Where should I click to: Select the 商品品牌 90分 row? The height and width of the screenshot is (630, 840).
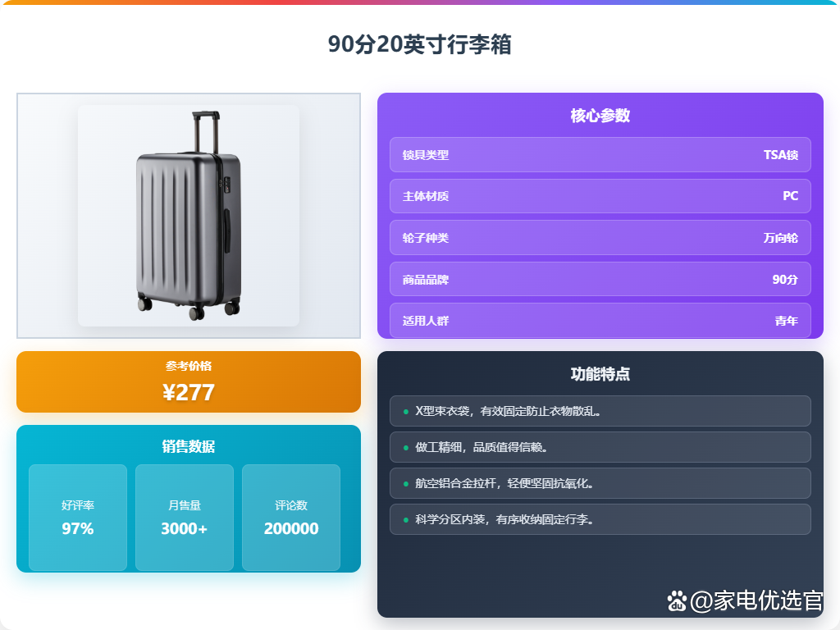600,279
